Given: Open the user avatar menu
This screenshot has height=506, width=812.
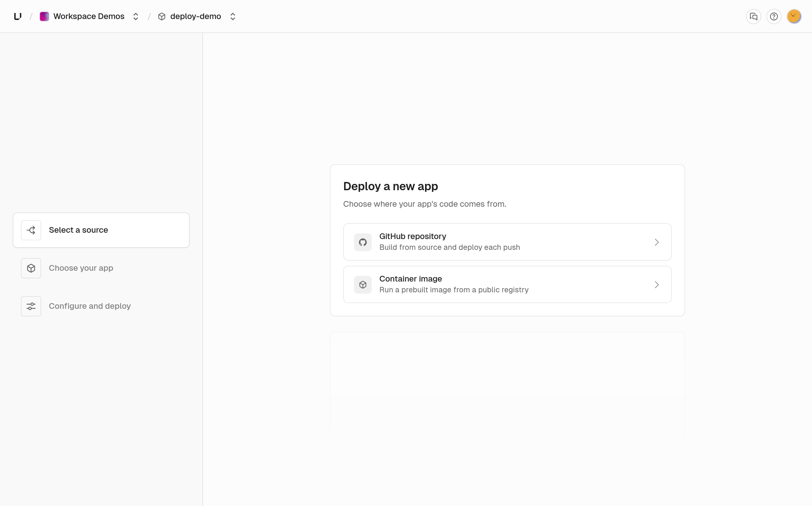Looking at the screenshot, I should click(x=794, y=16).
